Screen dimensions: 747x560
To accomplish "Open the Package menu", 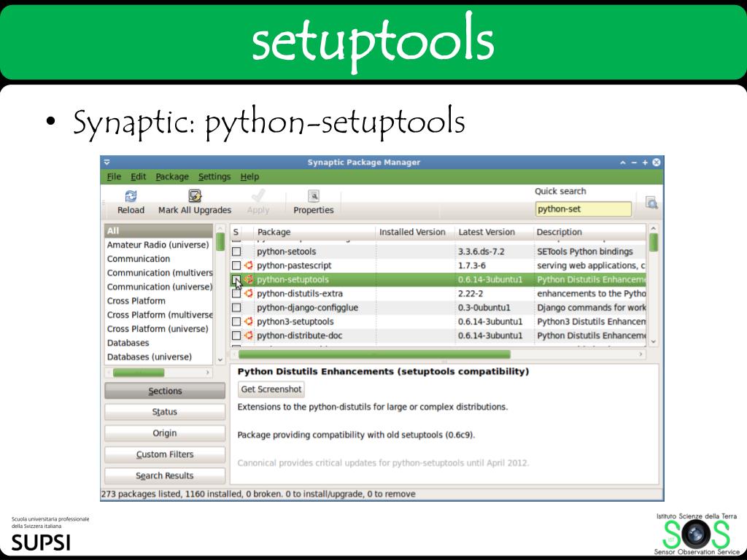I will [172, 176].
